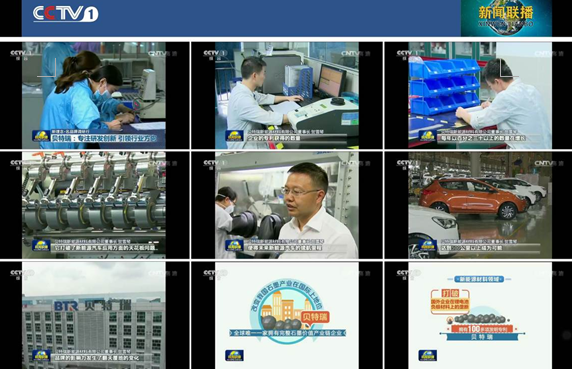Click the 贝特瑞 headline caption in first thumbnail
This screenshot has width=572, height=370.
point(104,138)
